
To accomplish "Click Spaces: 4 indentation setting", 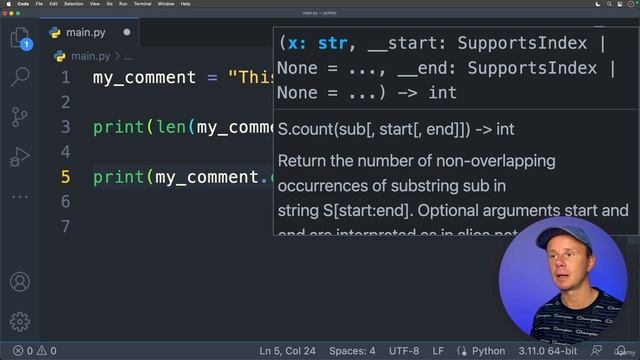I will tap(352, 351).
